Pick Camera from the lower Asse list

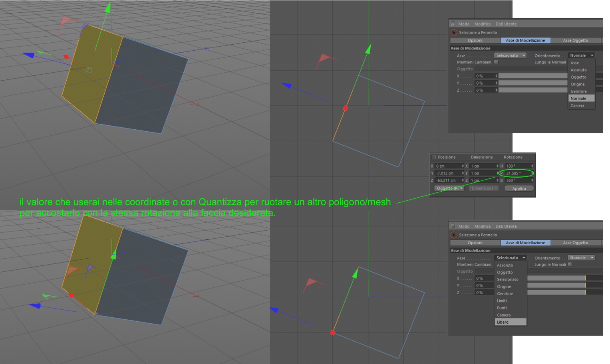pyautogui.click(x=511, y=315)
